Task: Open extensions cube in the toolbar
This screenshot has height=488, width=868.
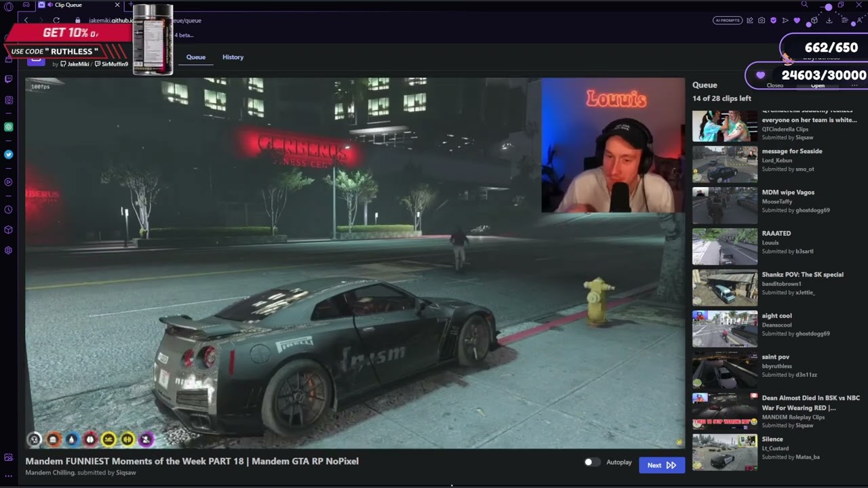Action: coord(814,20)
